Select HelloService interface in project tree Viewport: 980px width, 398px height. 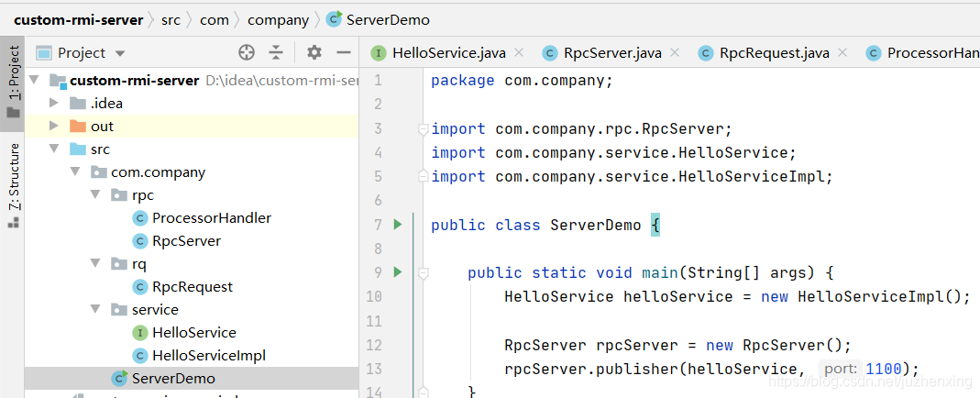(x=194, y=332)
